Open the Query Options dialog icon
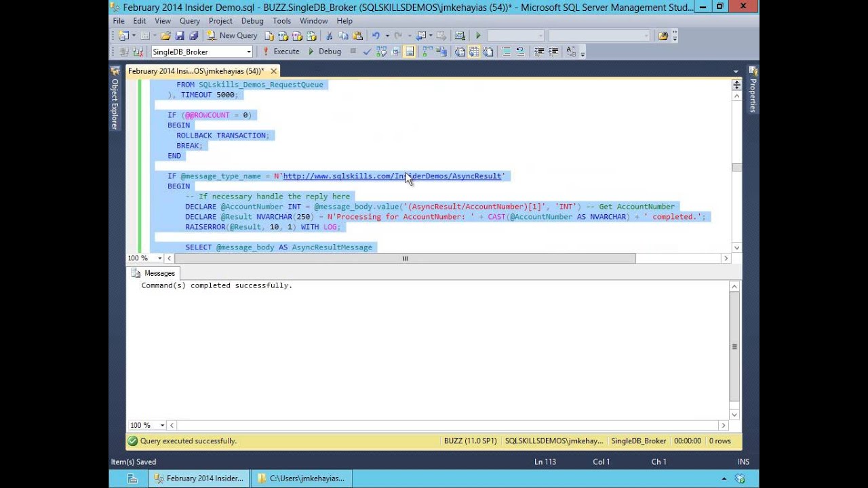This screenshot has height=488, width=868. [395, 52]
